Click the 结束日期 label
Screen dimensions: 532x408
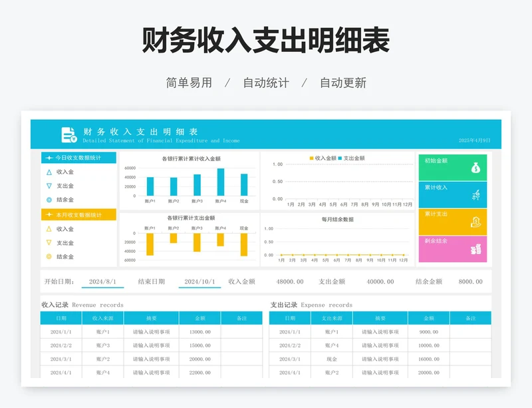[x=152, y=282]
